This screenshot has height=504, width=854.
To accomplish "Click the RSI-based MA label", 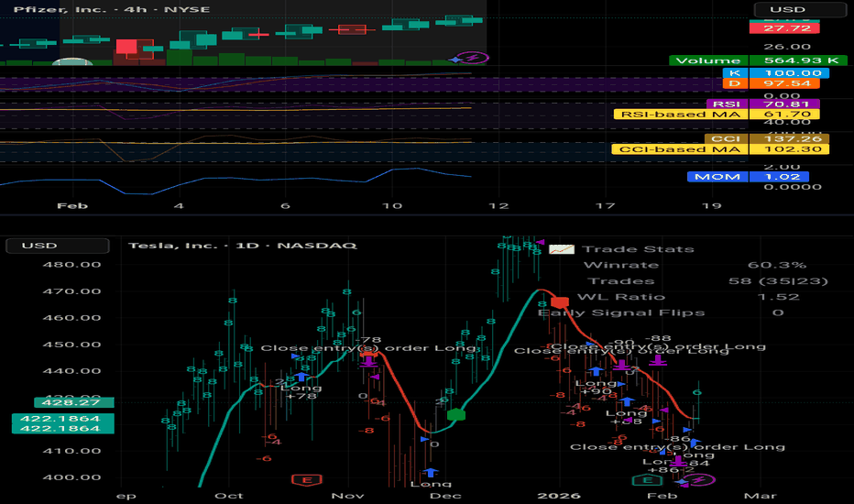I will pos(681,115).
